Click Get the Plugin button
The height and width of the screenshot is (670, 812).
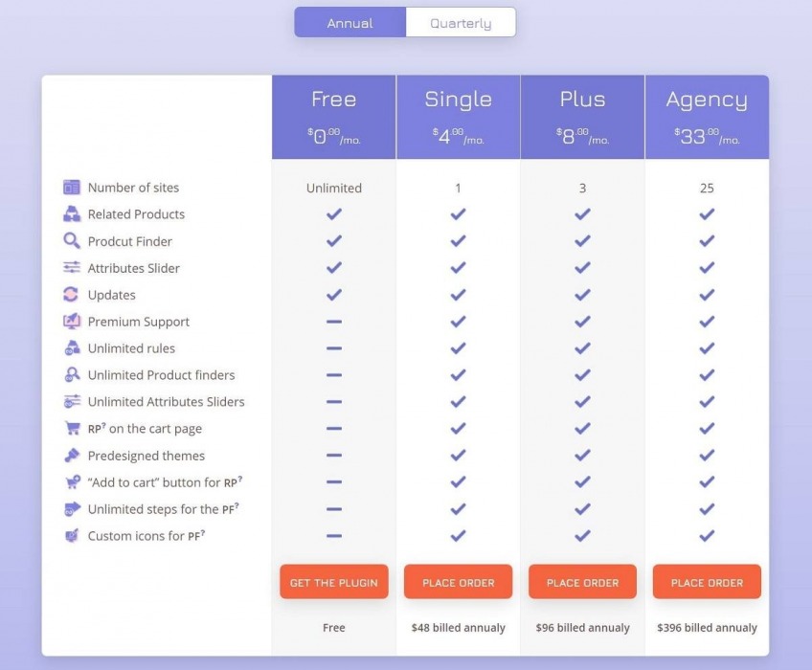[333, 582]
